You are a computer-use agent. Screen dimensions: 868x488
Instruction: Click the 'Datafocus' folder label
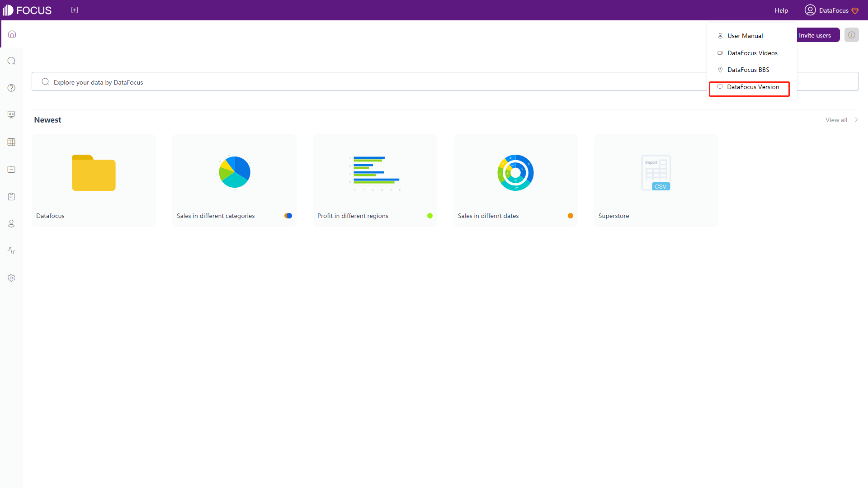click(50, 216)
